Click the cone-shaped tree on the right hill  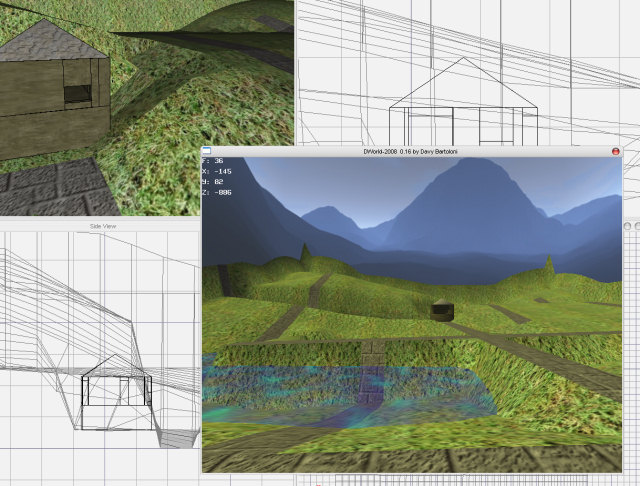point(548,266)
